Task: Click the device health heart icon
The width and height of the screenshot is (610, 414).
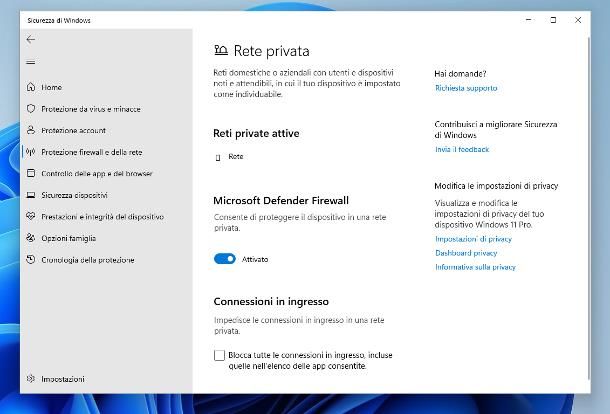Action: coord(31,216)
